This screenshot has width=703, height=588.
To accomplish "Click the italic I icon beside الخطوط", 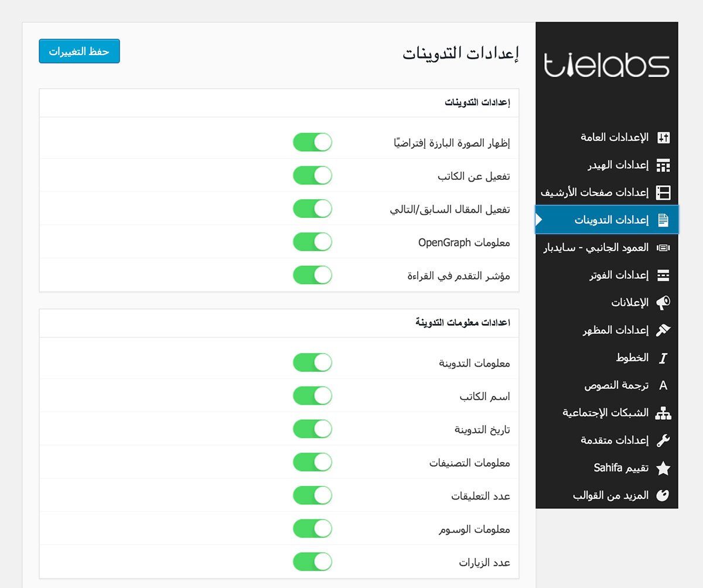I will click(663, 358).
